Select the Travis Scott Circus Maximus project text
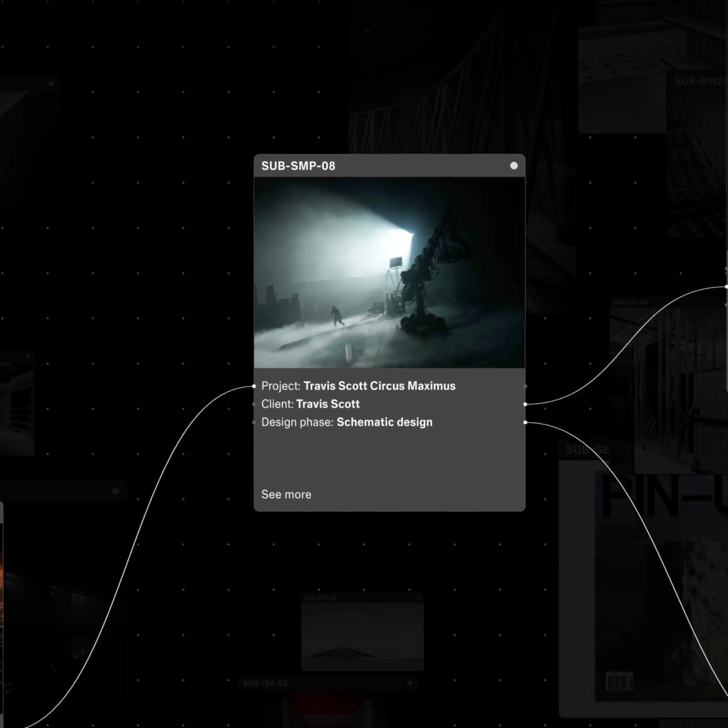The height and width of the screenshot is (728, 728). (x=380, y=386)
